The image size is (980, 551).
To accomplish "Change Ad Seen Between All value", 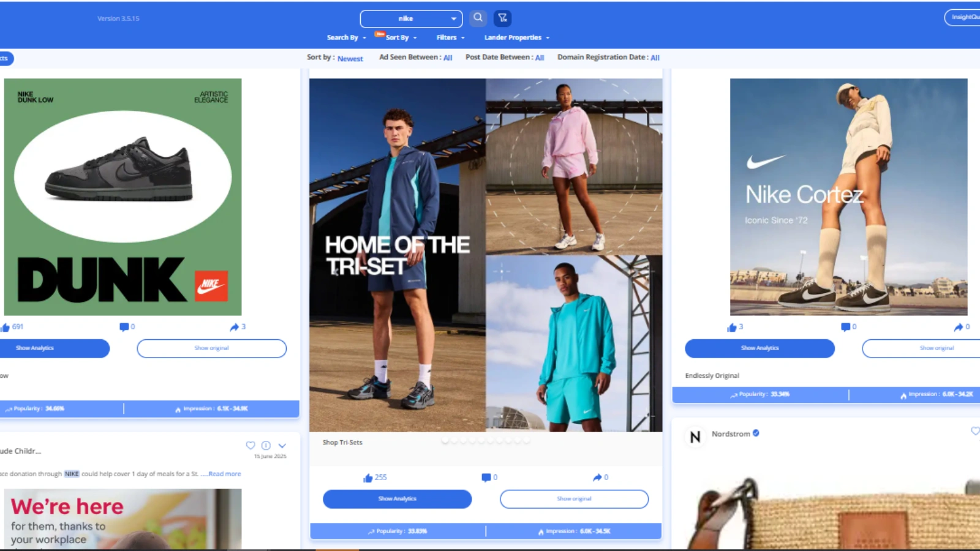I will tap(448, 58).
